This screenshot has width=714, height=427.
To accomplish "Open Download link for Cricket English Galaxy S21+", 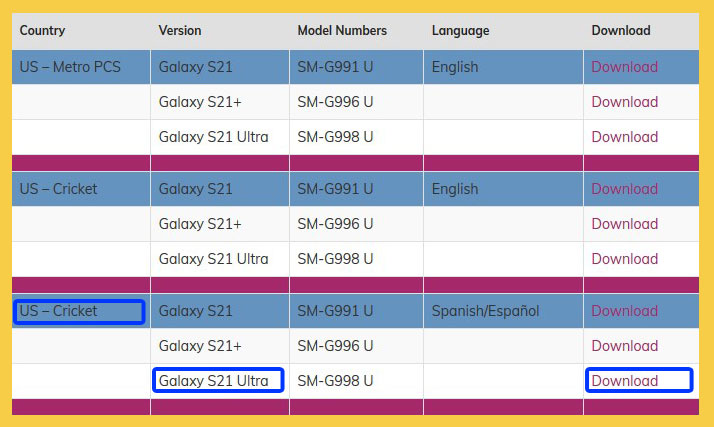I will [624, 224].
